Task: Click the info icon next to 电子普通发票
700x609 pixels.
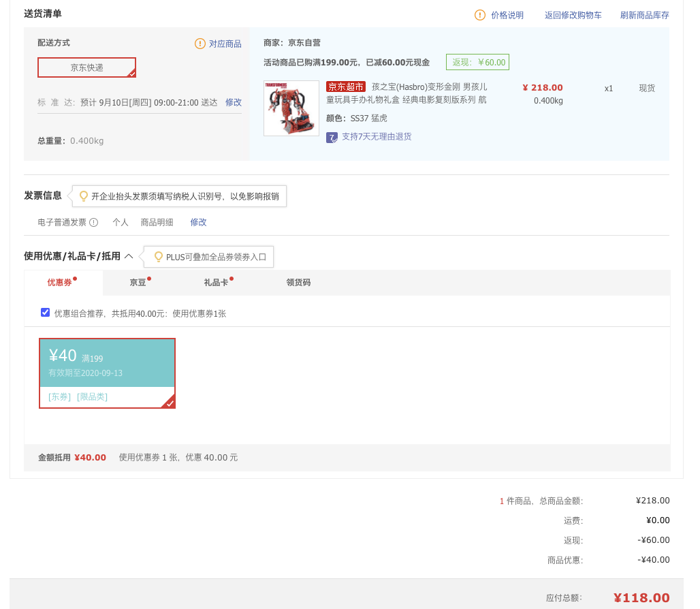Action: (x=93, y=222)
